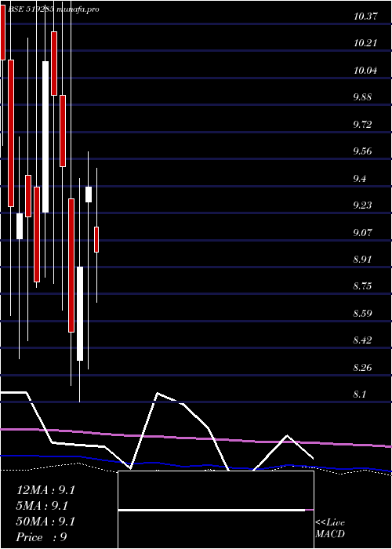Click the 9.07 price axis value

pyautogui.click(x=362, y=232)
